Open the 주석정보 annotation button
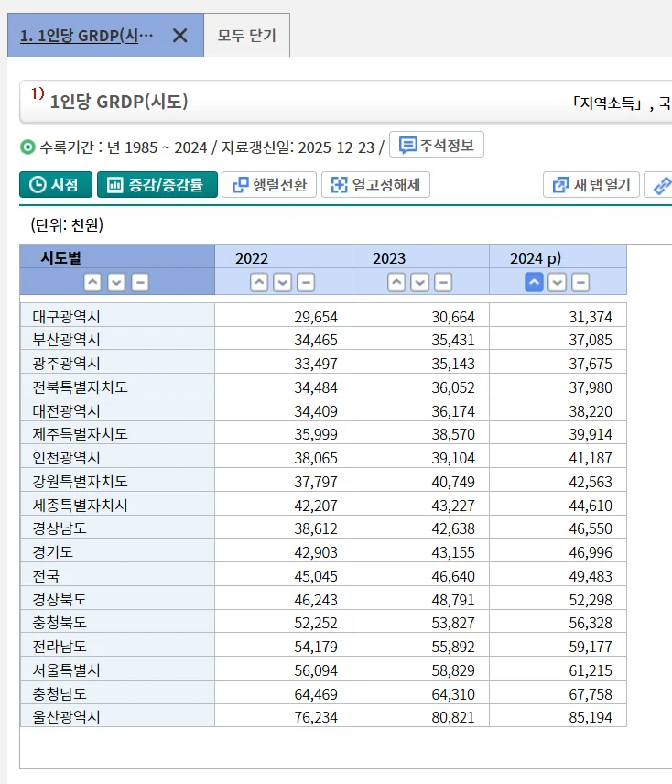 [x=436, y=145]
